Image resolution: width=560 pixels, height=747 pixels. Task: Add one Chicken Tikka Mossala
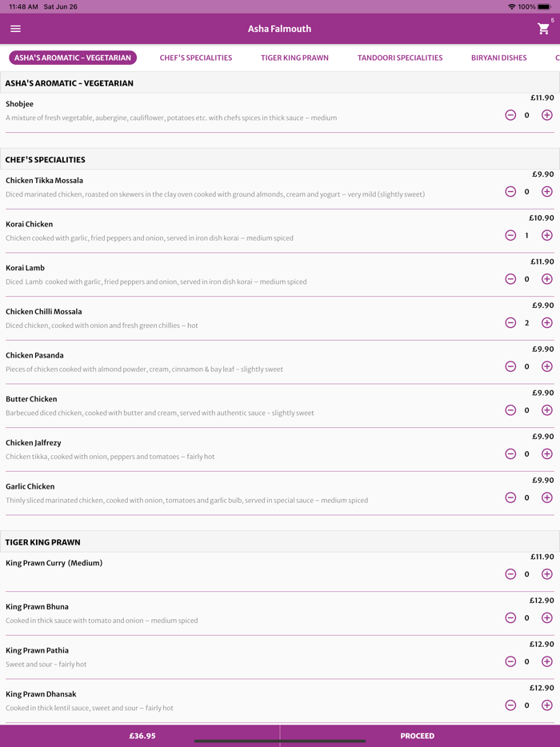[547, 192]
